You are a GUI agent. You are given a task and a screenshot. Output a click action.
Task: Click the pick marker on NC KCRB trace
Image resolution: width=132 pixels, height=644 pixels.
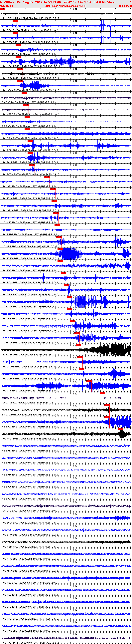pos(79,345)
